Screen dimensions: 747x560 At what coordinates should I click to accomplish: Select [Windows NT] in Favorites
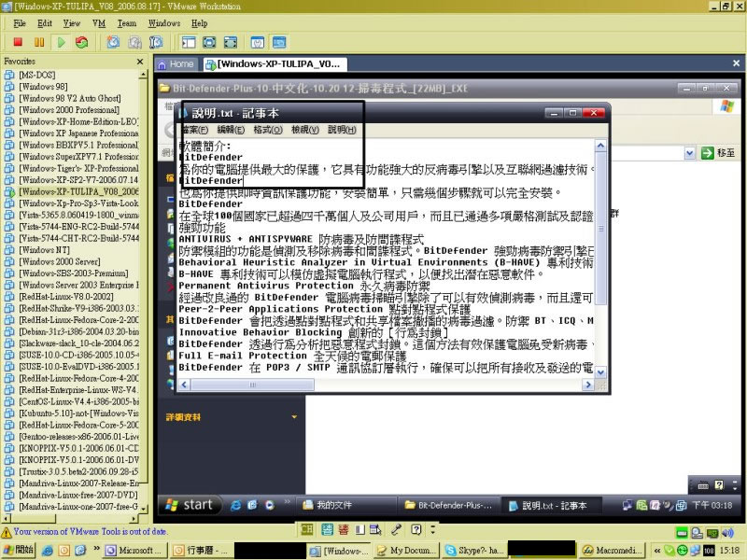[44, 250]
